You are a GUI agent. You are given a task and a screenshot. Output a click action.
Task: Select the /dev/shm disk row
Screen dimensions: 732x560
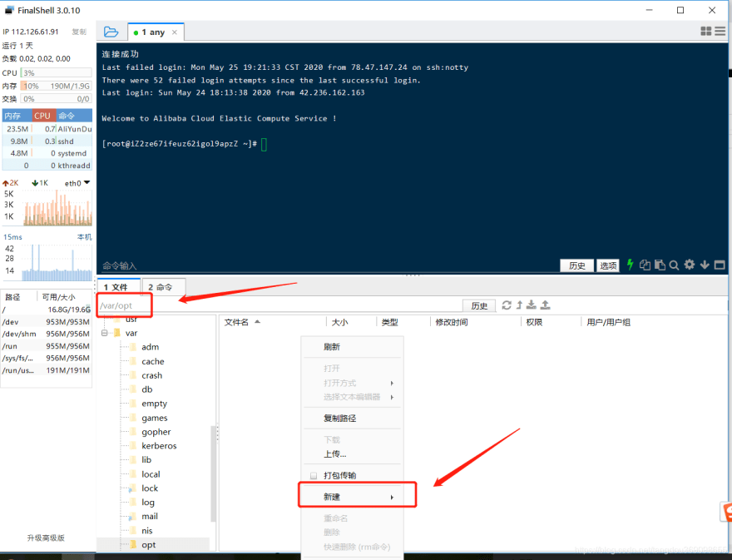[x=47, y=334]
